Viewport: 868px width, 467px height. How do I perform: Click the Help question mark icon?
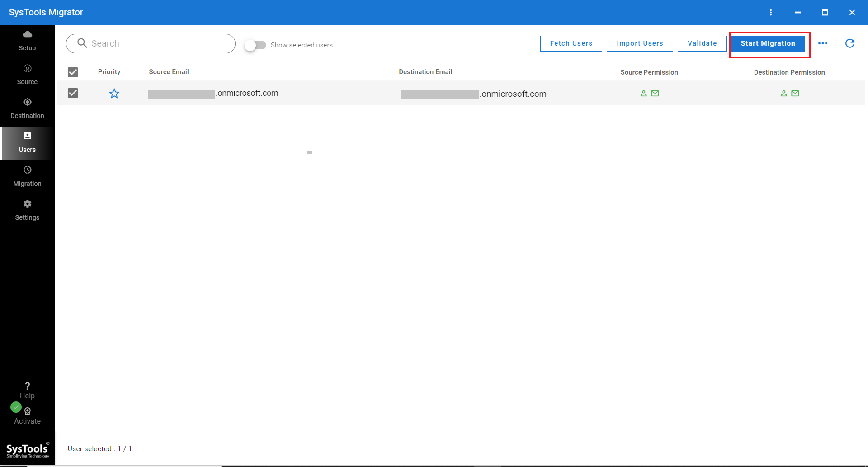click(27, 386)
